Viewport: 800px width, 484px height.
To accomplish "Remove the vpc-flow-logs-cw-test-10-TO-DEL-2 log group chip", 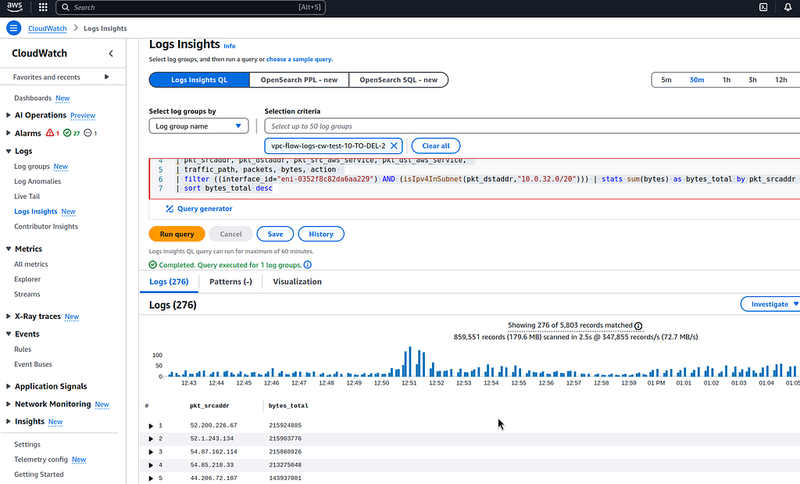I will [x=394, y=146].
